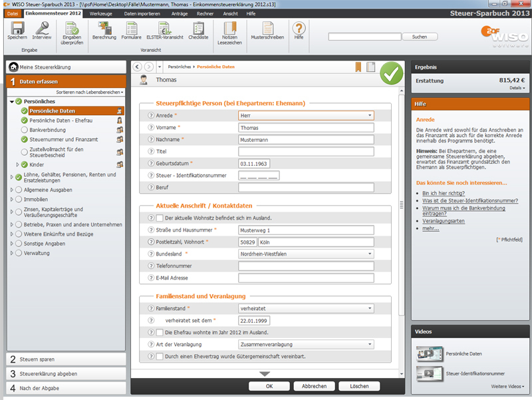Expand the Kinder tree node
The height and width of the screenshot is (400, 532).
pos(18,164)
